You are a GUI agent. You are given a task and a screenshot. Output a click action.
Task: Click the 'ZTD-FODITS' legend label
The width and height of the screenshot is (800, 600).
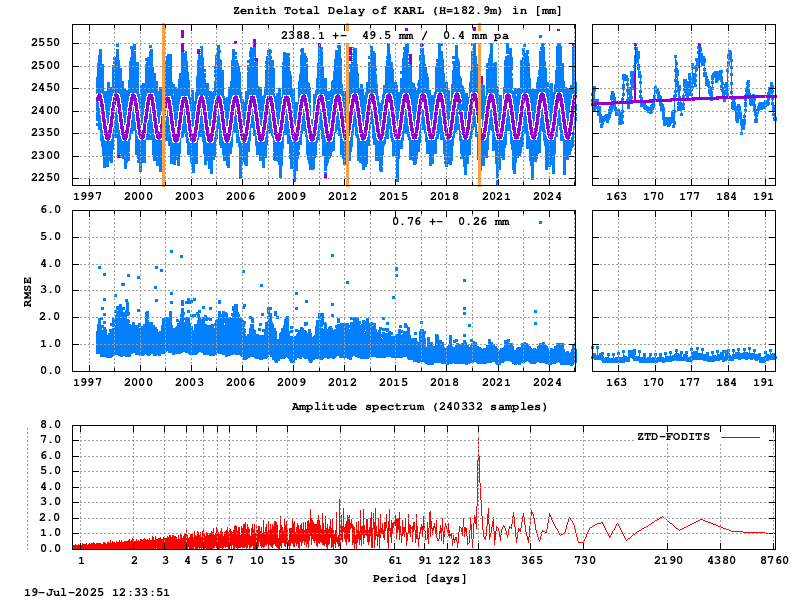(x=673, y=437)
